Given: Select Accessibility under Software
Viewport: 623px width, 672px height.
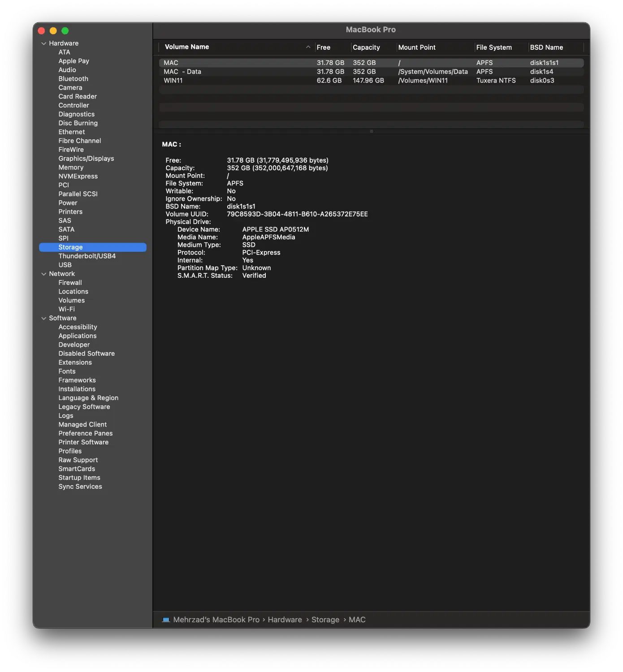Looking at the screenshot, I should click(x=78, y=327).
